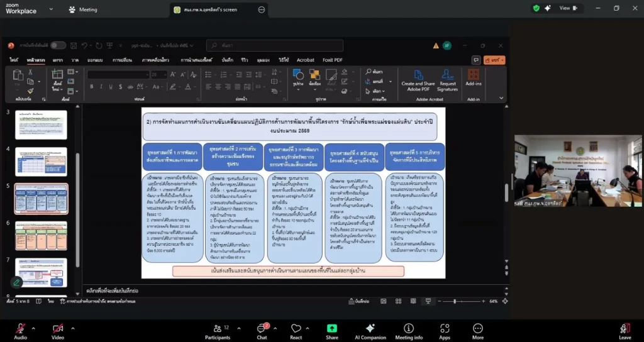Click the React heart icon
The width and height of the screenshot is (644, 342).
tap(296, 329)
